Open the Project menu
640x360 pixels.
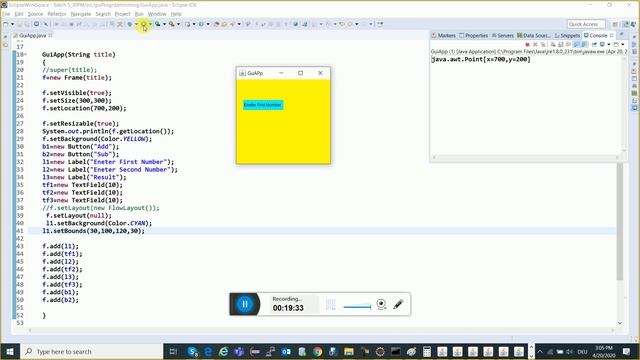click(x=122, y=14)
